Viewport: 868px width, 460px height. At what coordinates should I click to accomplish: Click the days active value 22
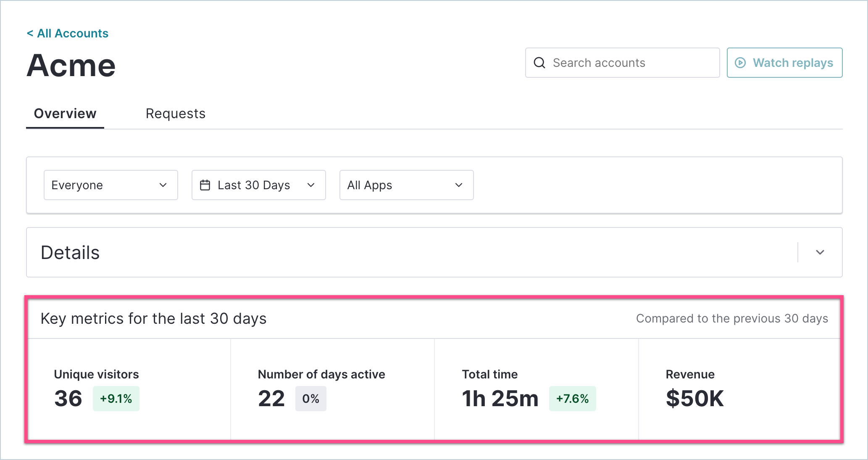[x=271, y=398]
